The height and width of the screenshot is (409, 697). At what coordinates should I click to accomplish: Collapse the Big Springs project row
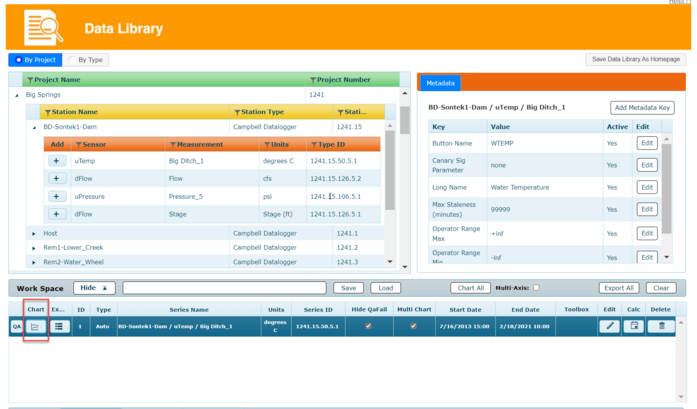click(x=17, y=95)
